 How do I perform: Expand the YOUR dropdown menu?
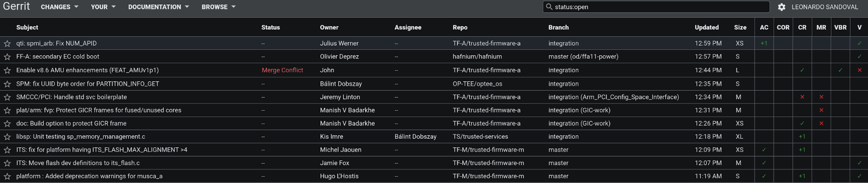103,7
